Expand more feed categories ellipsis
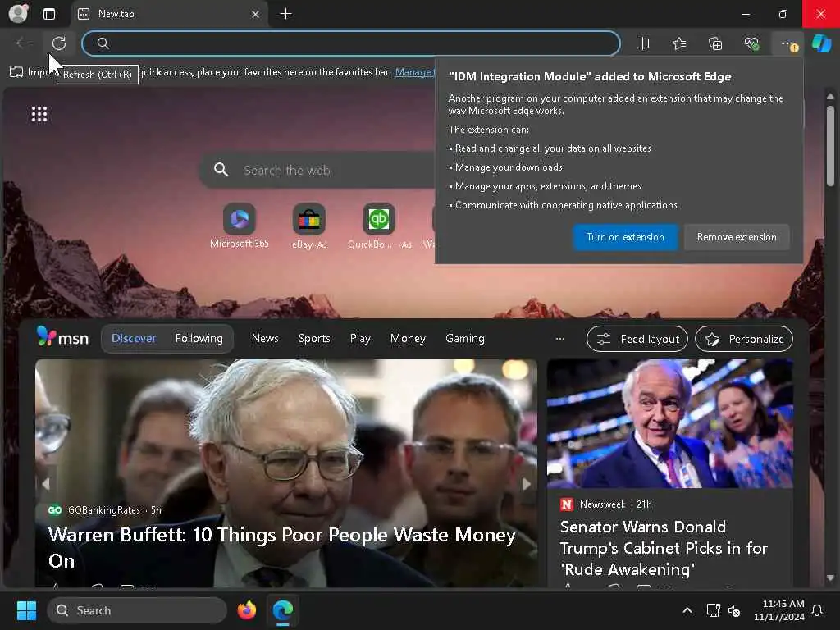The width and height of the screenshot is (840, 630). click(559, 339)
